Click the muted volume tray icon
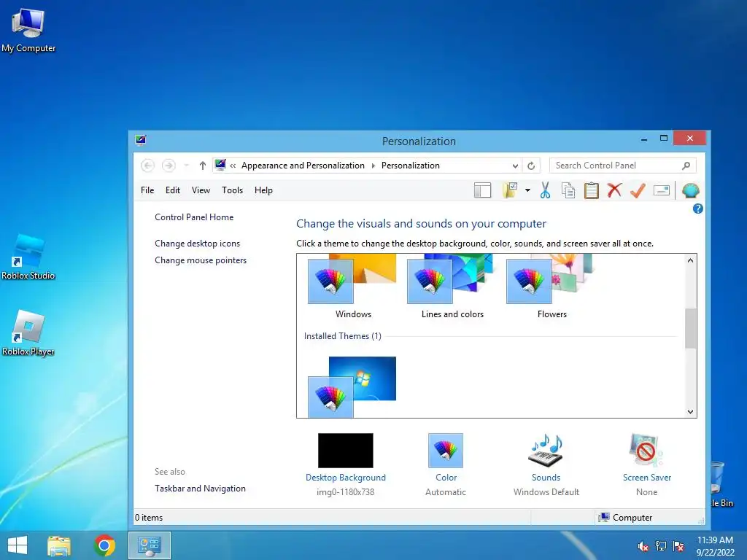The height and width of the screenshot is (560, 747). [x=643, y=546]
